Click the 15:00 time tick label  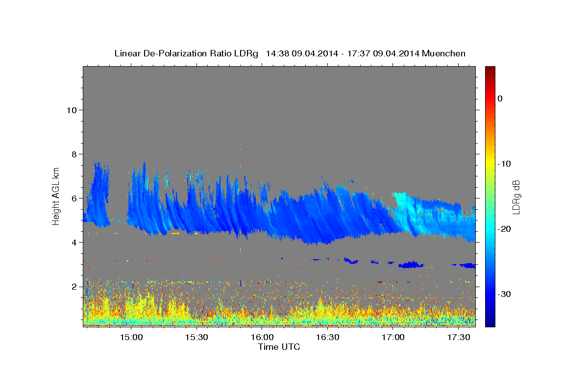[x=131, y=337]
